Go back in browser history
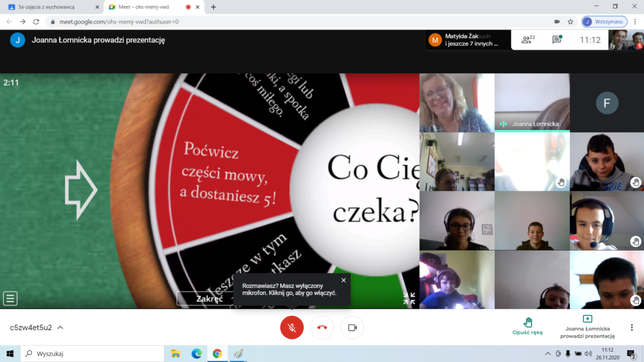This screenshot has height=362, width=644. point(9,22)
